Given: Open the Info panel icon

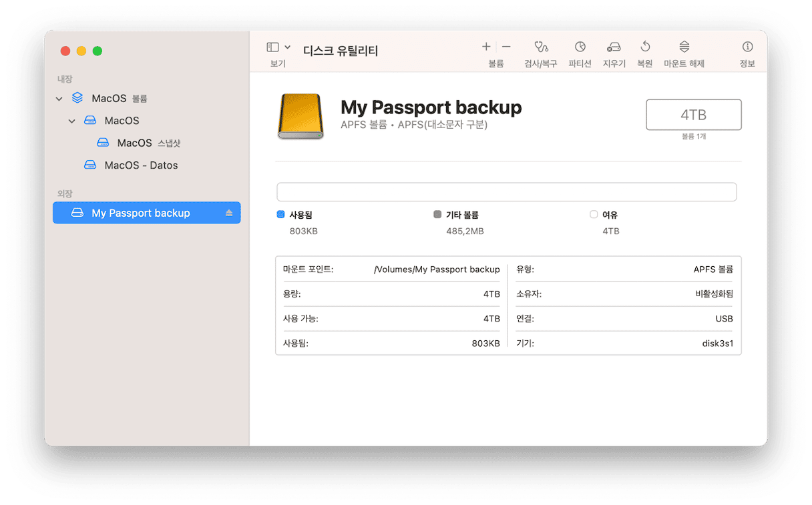Looking at the screenshot, I should coord(747,47).
